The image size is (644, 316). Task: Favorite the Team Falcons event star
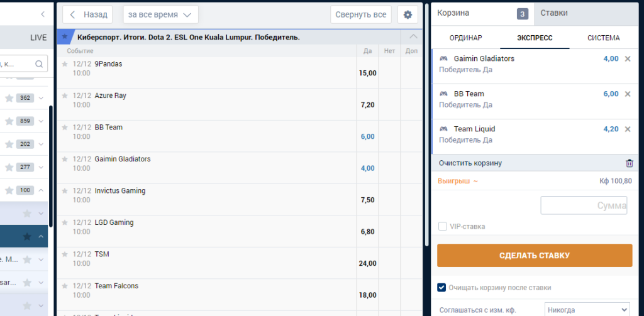[65, 286]
